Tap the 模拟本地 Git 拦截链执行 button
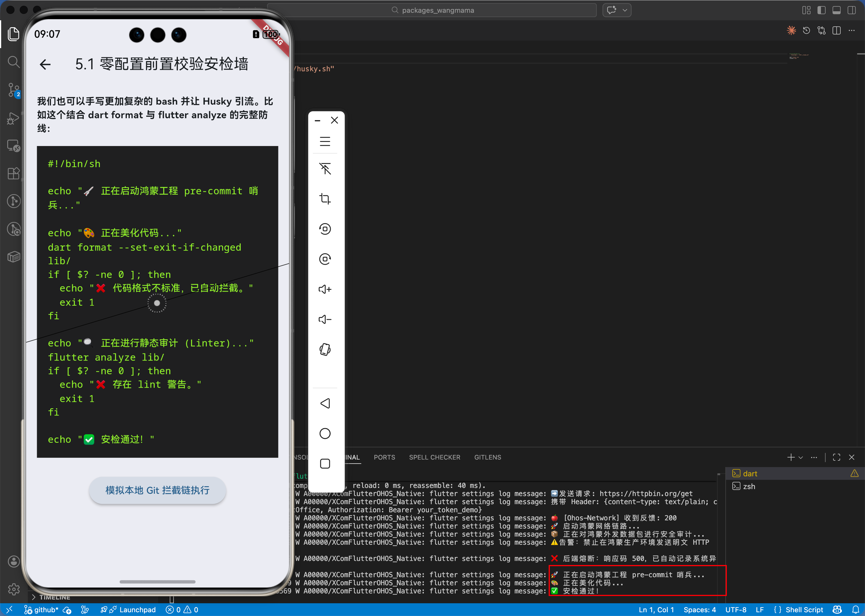 [157, 491]
